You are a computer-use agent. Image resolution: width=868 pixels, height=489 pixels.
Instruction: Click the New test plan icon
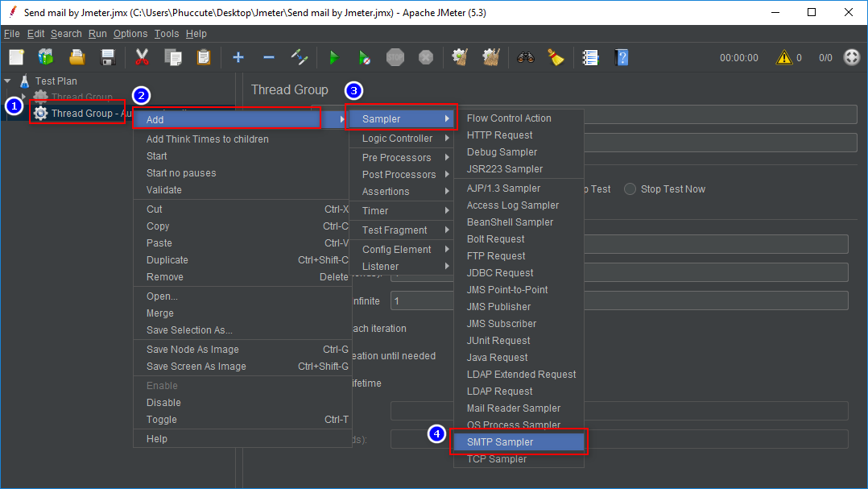click(x=17, y=57)
